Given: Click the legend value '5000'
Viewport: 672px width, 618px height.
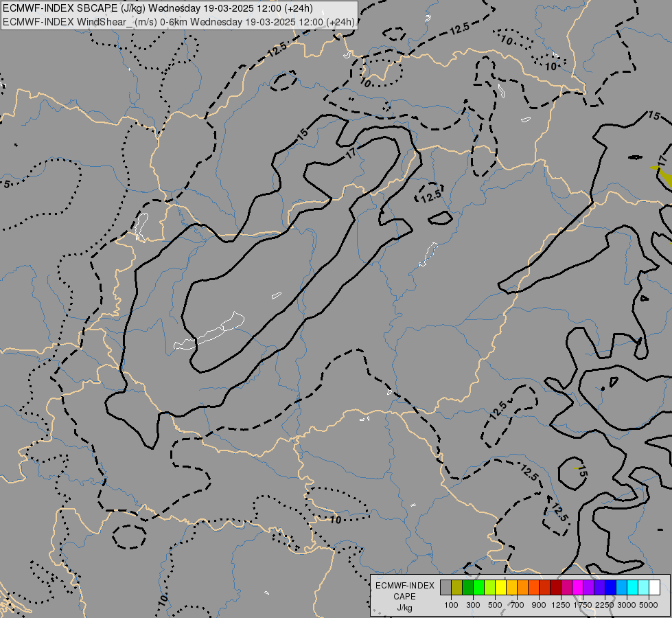Looking at the screenshot, I should click(649, 605).
